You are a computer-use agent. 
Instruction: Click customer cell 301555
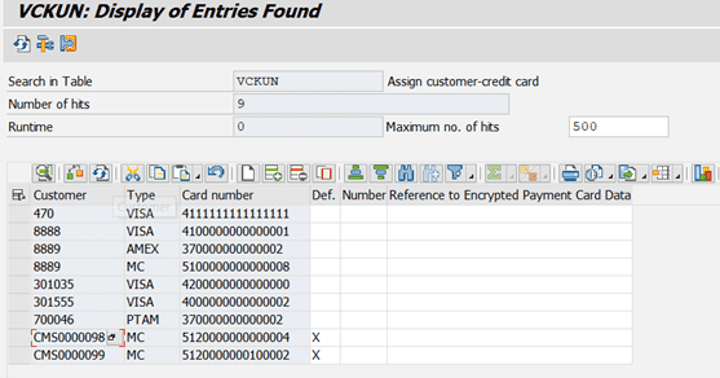78,302
